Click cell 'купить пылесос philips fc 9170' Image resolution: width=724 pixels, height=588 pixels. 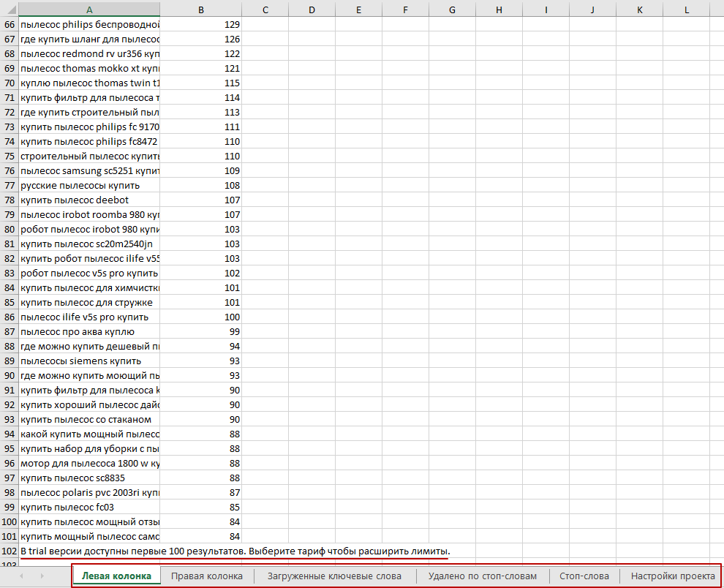[89, 127]
